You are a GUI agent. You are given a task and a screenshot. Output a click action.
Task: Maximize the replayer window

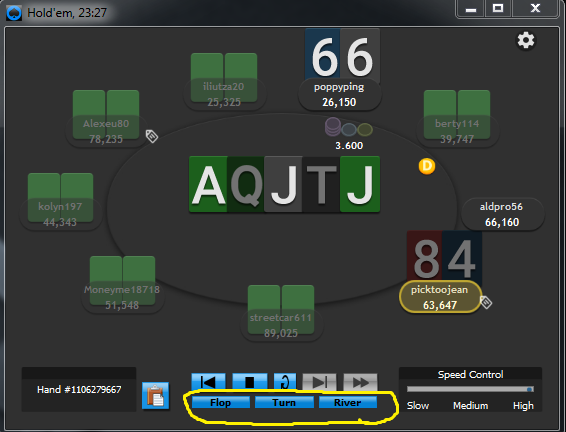click(x=498, y=9)
